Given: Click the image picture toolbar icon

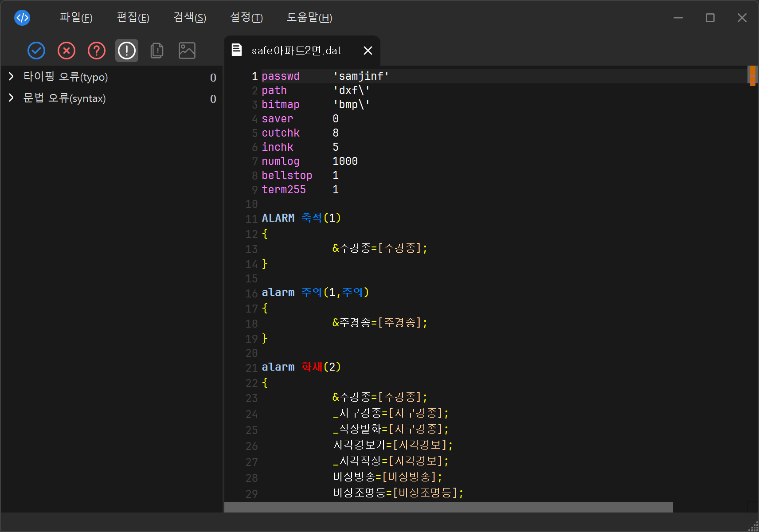Looking at the screenshot, I should pos(187,51).
